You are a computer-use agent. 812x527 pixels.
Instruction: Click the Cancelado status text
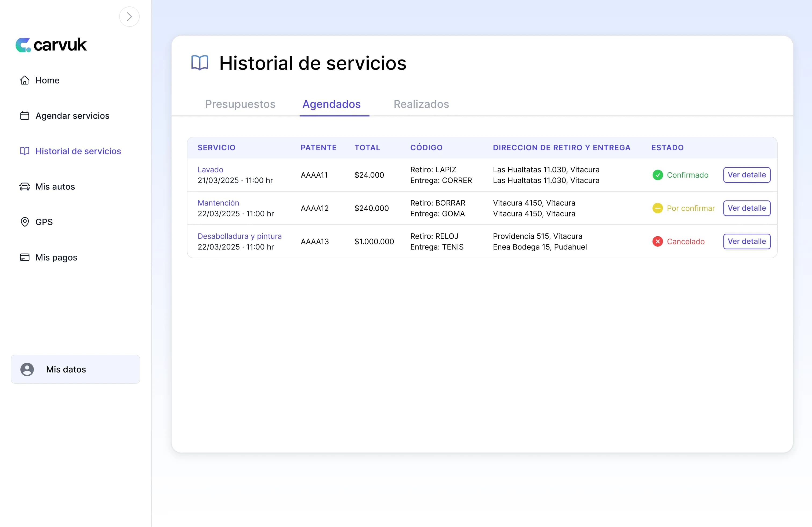pos(686,241)
